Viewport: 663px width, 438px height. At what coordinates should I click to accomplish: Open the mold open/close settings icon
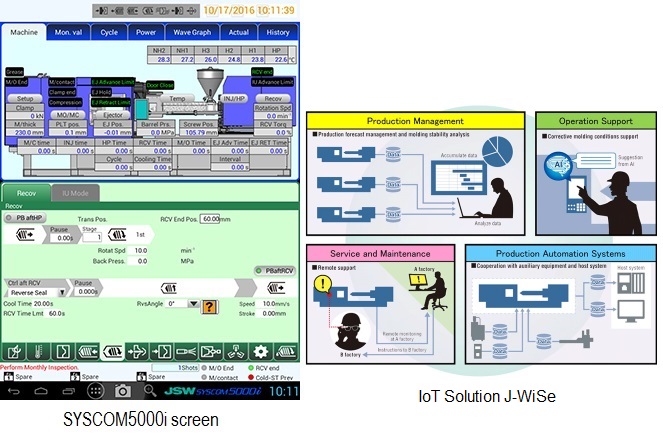point(63,351)
